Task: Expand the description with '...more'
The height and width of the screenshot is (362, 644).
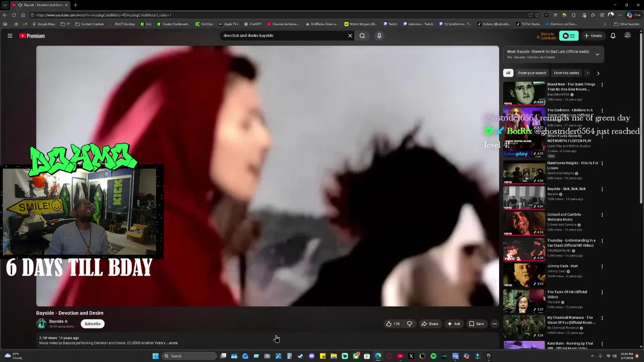Action: 172,343
